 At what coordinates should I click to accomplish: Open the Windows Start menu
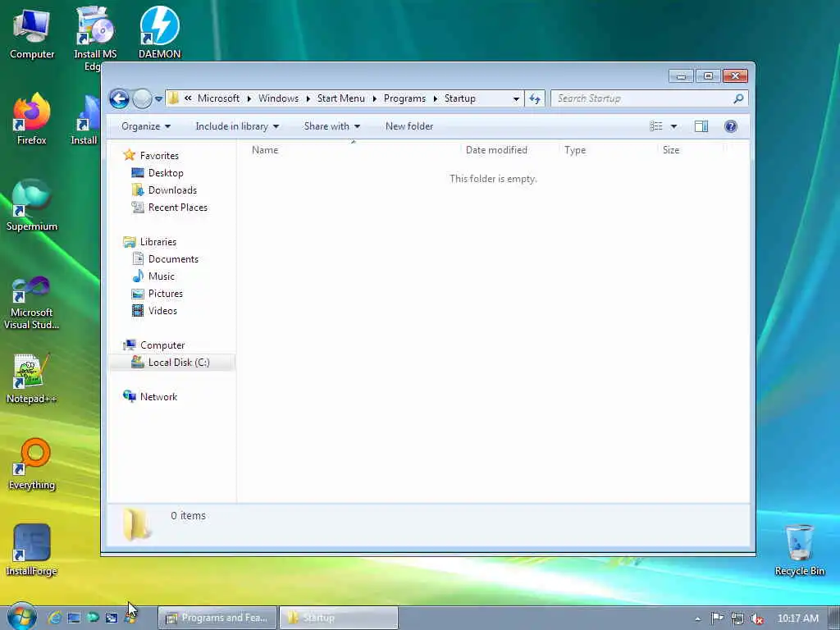[21, 617]
